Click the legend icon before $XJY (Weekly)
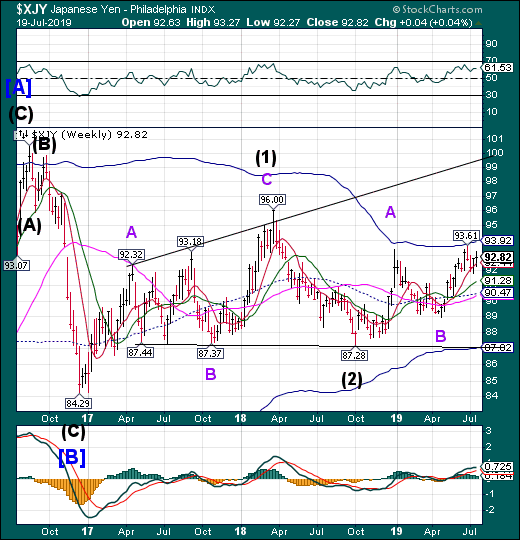The height and width of the screenshot is (540, 520). tap(23, 135)
